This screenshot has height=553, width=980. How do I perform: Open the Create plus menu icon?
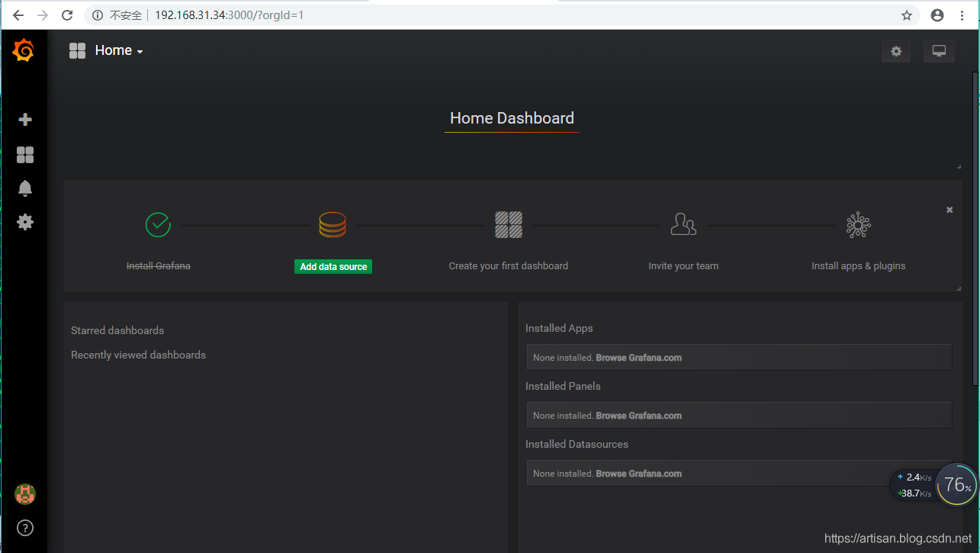(x=25, y=120)
